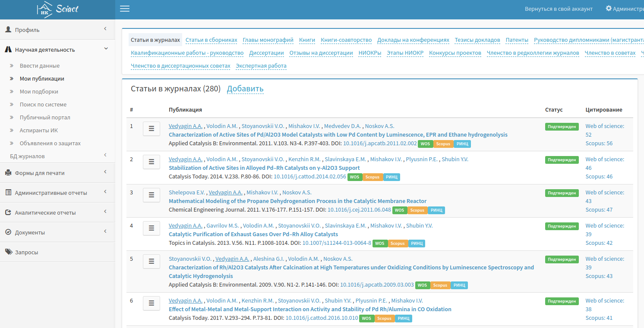Open the Диссертации tab
The image size is (644, 328).
pyautogui.click(x=266, y=53)
